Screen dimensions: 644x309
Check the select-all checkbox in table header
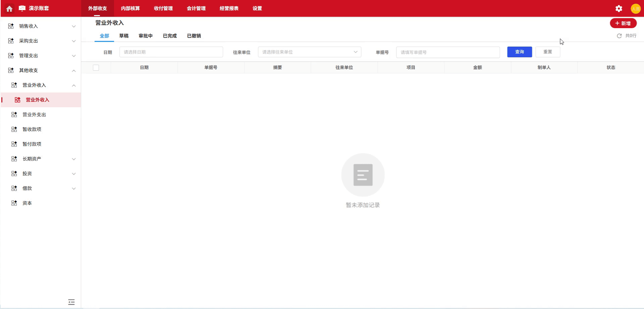pos(96,67)
